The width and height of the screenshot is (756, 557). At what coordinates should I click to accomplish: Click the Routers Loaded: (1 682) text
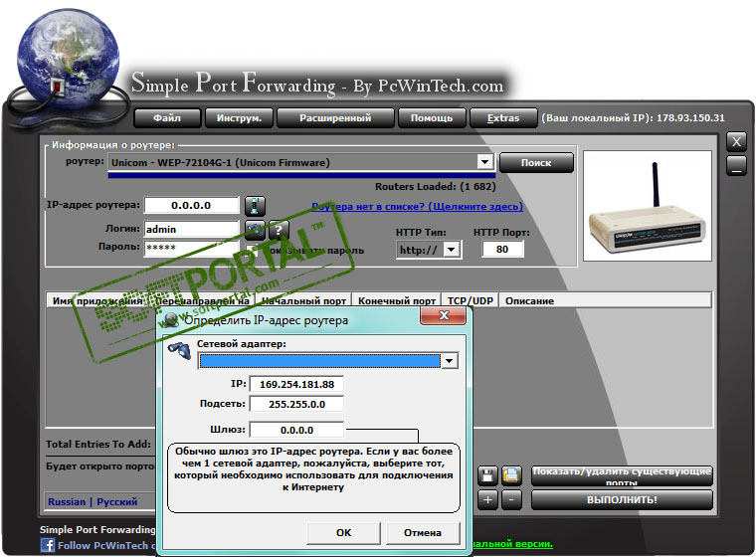[436, 187]
